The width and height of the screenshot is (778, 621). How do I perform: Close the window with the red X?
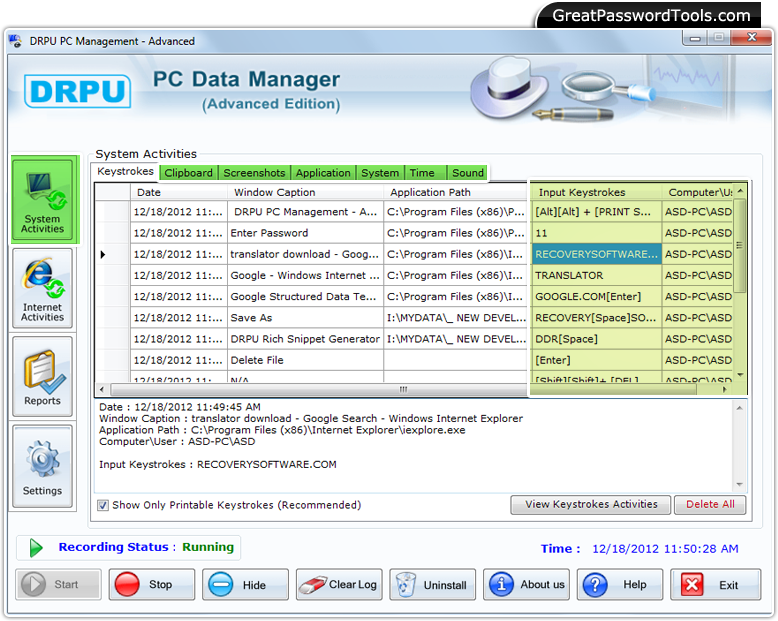pos(751,38)
